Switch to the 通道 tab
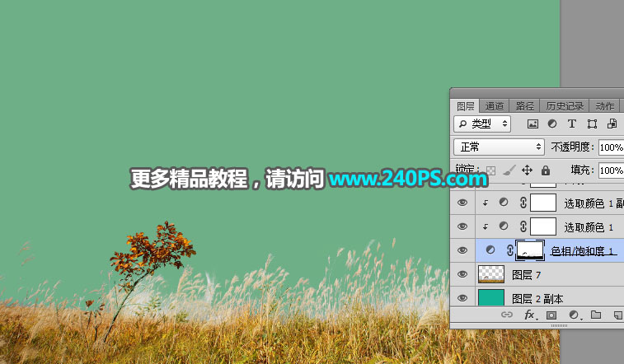The image size is (624, 364). 495,106
